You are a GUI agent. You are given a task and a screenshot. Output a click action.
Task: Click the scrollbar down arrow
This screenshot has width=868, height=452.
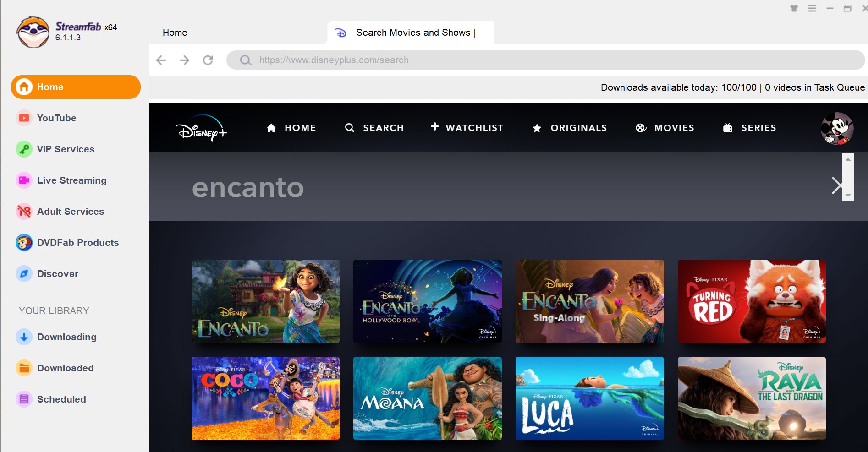(x=848, y=196)
